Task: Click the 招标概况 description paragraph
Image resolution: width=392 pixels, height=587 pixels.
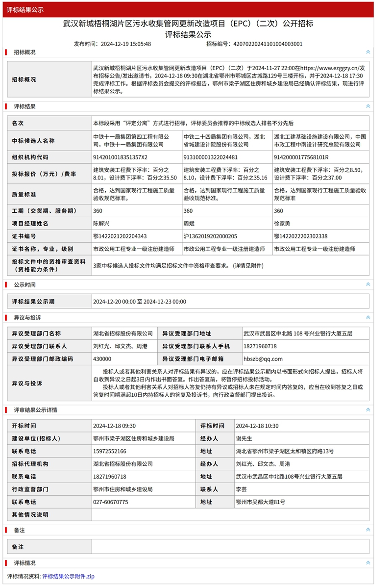Action: click(230, 79)
